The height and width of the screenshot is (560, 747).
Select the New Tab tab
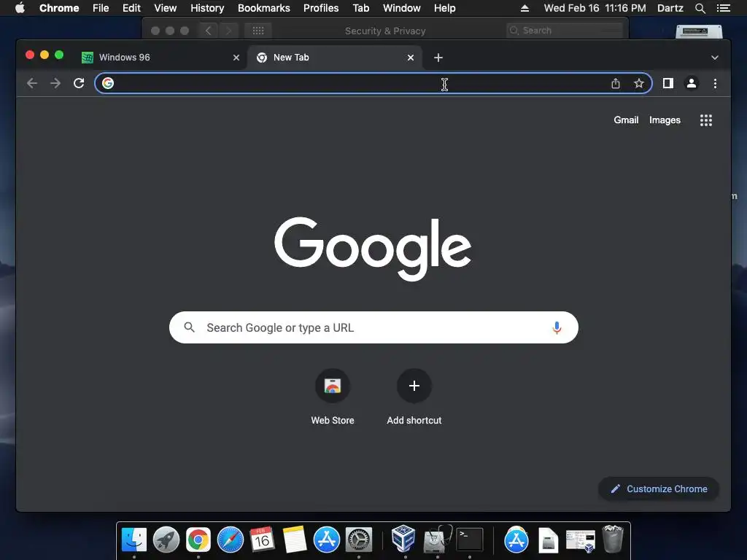coord(334,58)
